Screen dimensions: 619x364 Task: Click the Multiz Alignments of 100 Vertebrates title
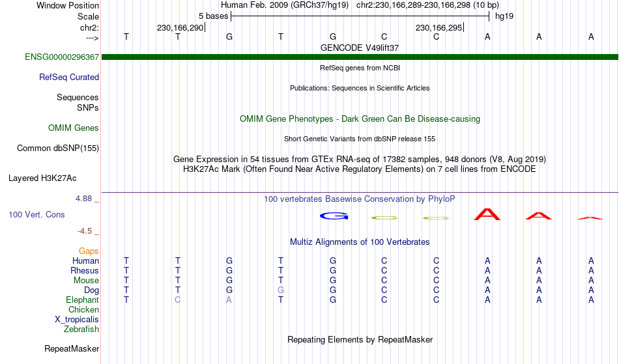tap(360, 242)
